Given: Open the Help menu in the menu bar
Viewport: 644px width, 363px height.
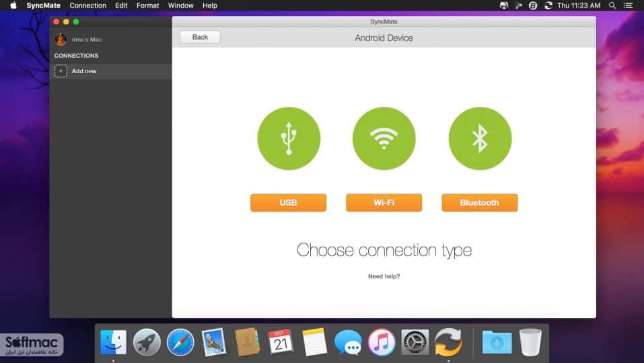Looking at the screenshot, I should click(x=210, y=5).
